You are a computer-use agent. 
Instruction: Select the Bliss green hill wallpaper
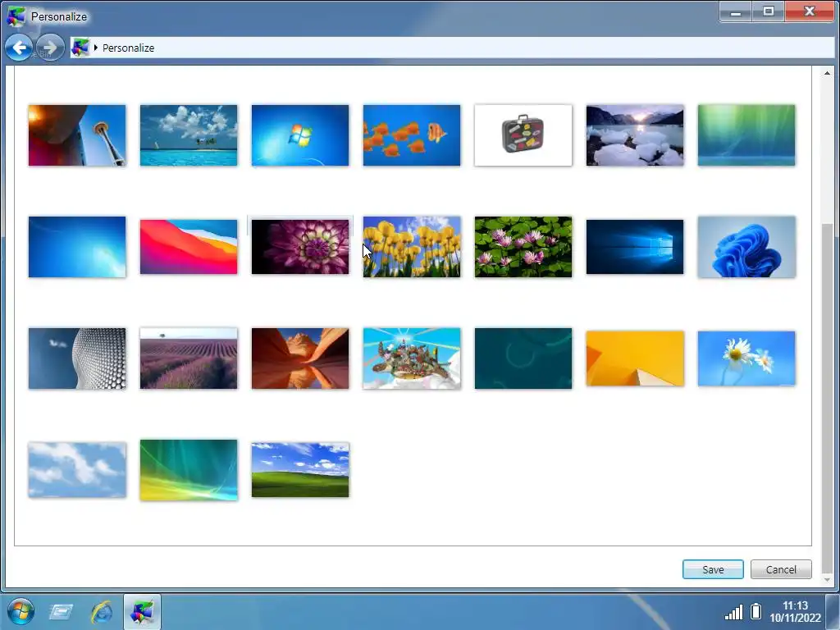tap(300, 470)
